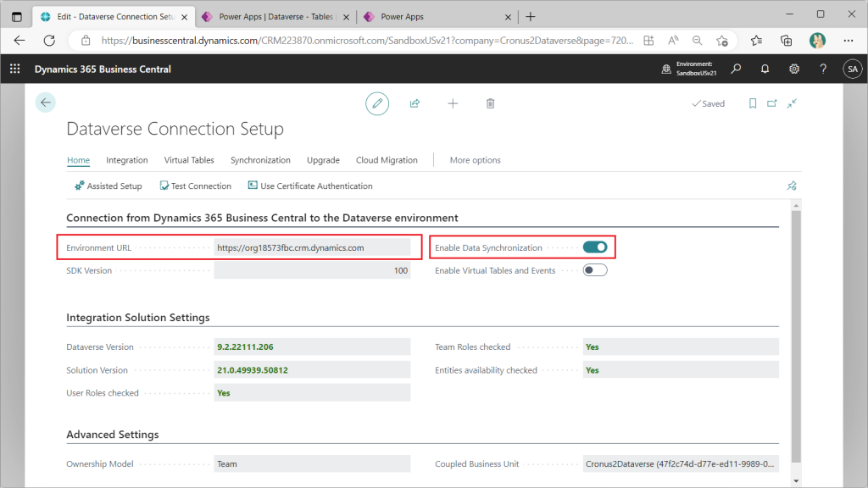
Task: Collapse the Advanced Settings section header
Action: [113, 435]
